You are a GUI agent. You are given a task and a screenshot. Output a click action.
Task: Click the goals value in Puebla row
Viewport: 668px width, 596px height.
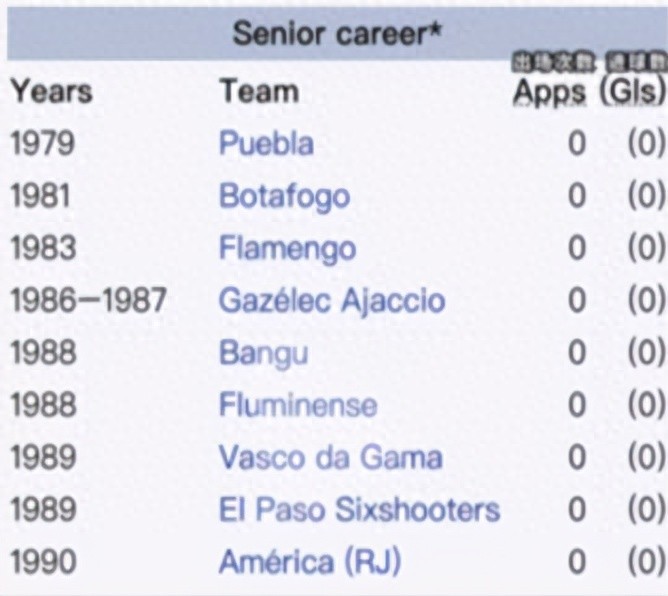tap(645, 143)
